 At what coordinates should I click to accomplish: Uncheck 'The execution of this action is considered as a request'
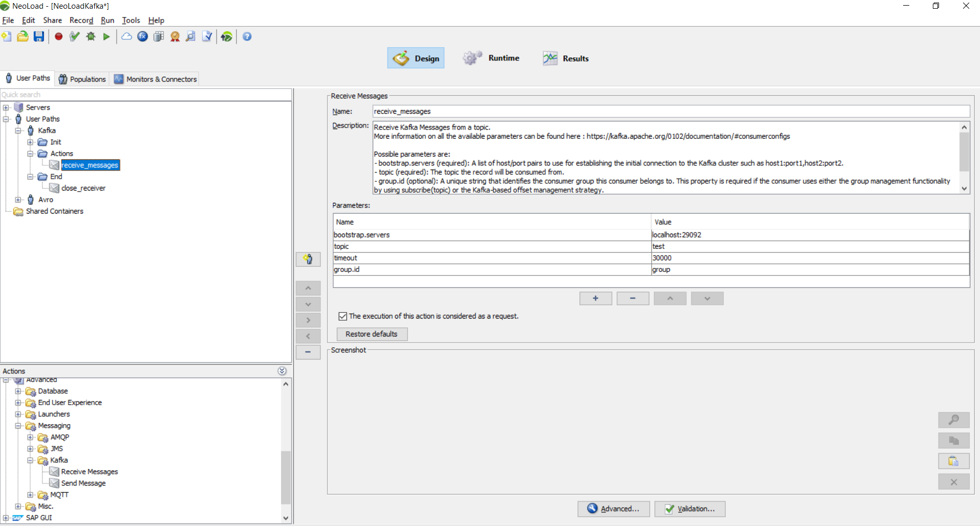tap(342, 316)
